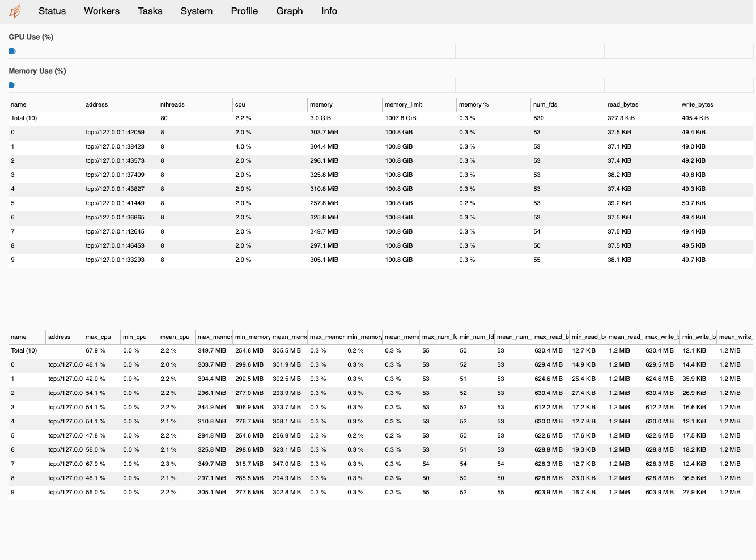Click the 612.2 MiB max read bytes cell

(x=549, y=407)
